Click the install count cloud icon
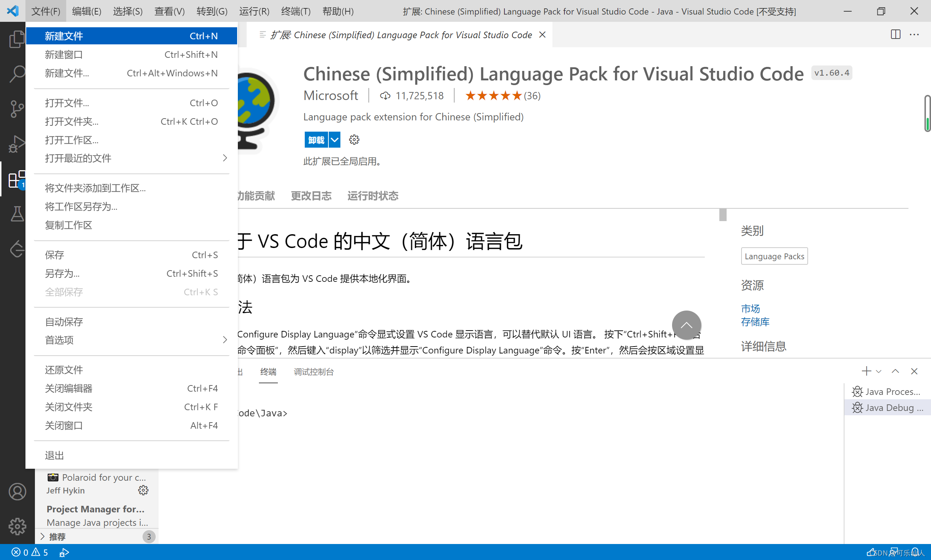 tap(385, 96)
